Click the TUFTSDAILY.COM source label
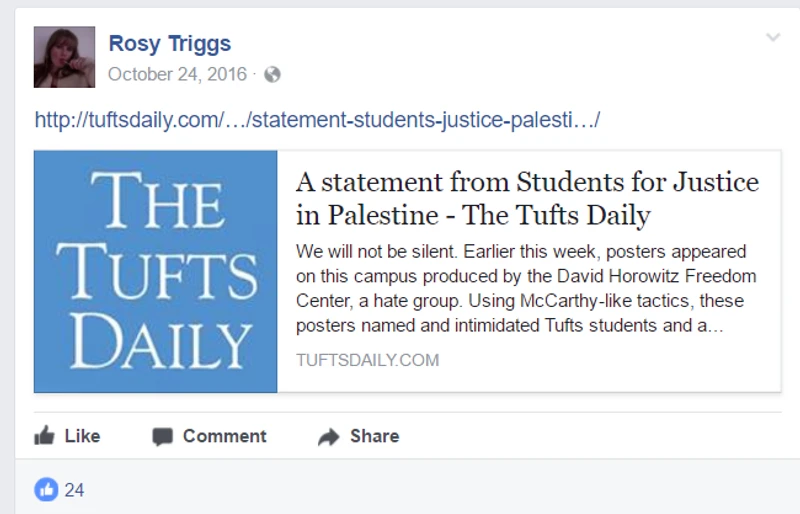 pyautogui.click(x=367, y=360)
